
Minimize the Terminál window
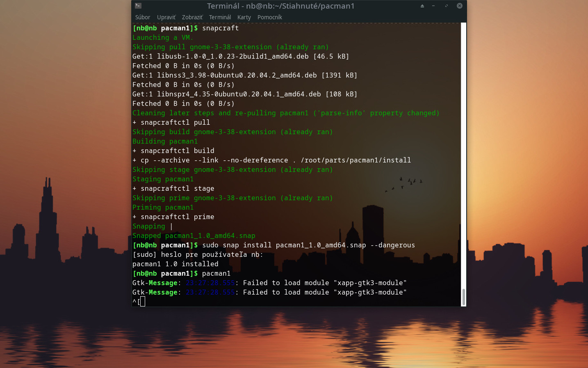tap(434, 6)
